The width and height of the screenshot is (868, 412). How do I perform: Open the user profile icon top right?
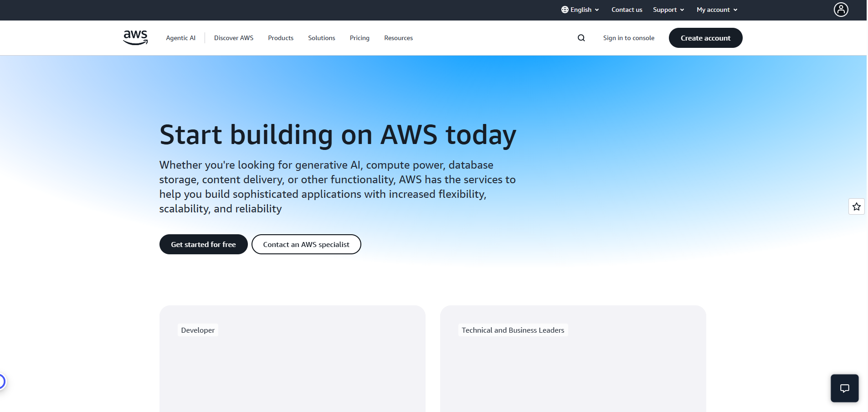click(x=840, y=10)
